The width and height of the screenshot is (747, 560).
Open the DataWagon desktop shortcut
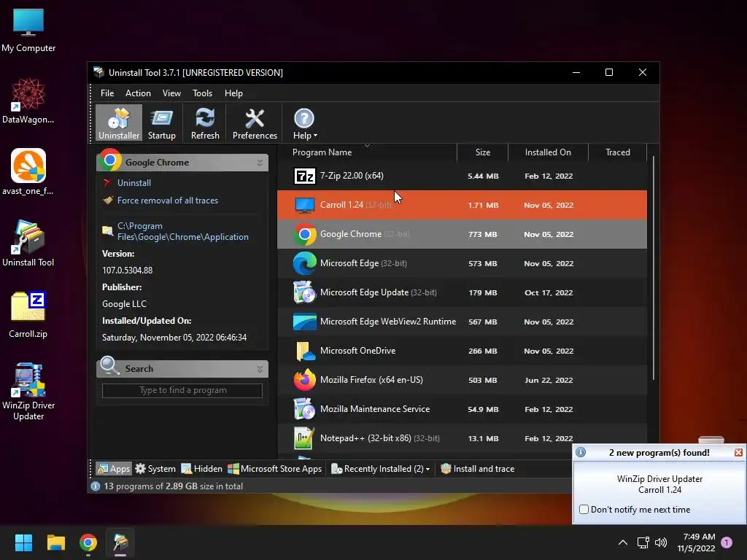pos(28,101)
